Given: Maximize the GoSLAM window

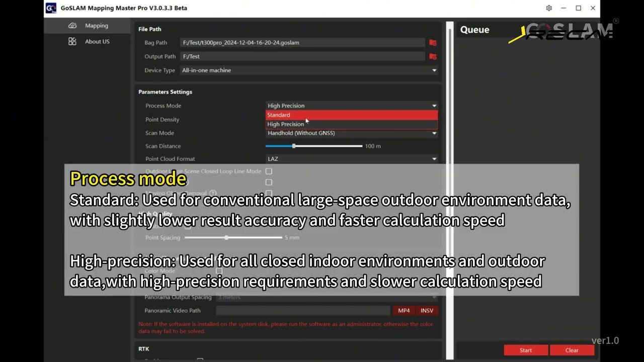Looking at the screenshot, I should 579,8.
